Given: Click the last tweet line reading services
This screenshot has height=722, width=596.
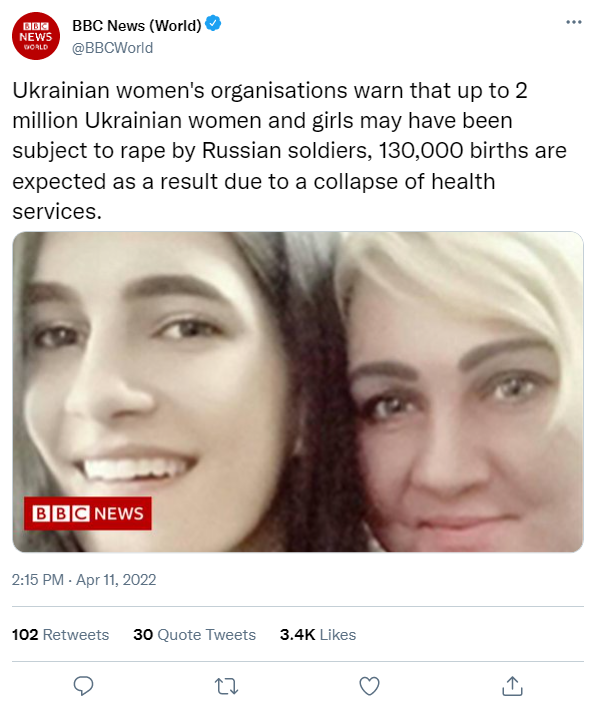Looking at the screenshot, I should click(57, 212).
